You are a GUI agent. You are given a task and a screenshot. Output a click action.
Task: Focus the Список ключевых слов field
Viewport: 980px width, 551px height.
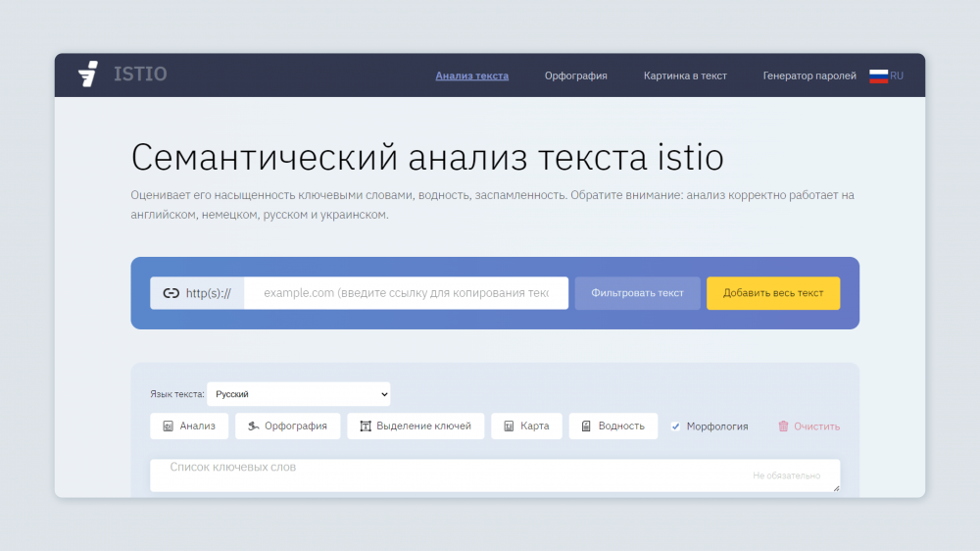coord(495,476)
